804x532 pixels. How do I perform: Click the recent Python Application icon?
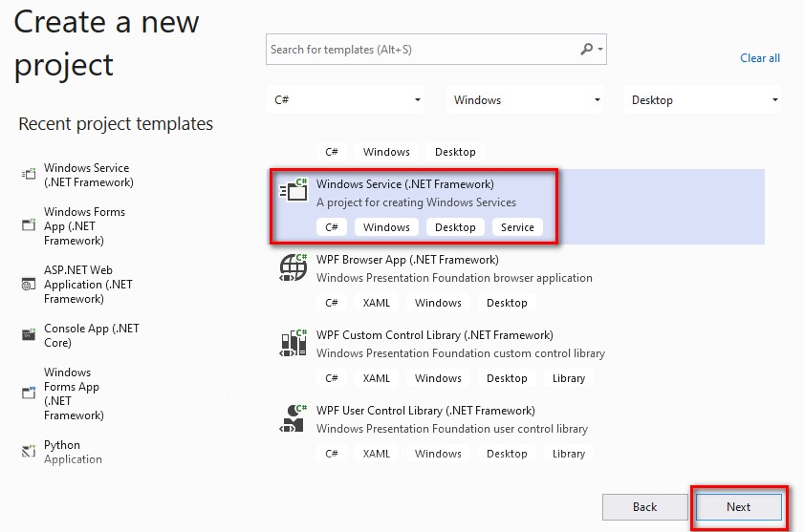point(29,451)
